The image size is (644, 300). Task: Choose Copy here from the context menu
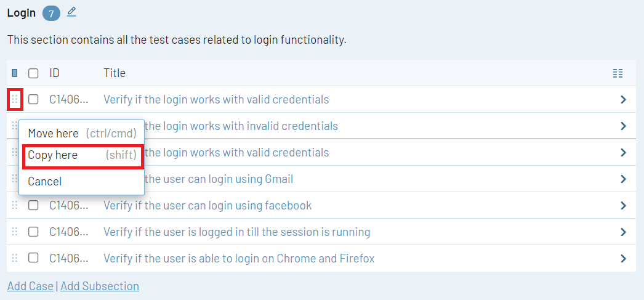[x=53, y=155]
